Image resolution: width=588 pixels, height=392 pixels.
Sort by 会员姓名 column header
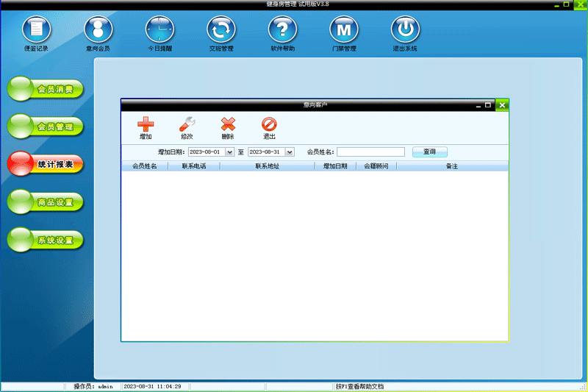tap(145, 166)
